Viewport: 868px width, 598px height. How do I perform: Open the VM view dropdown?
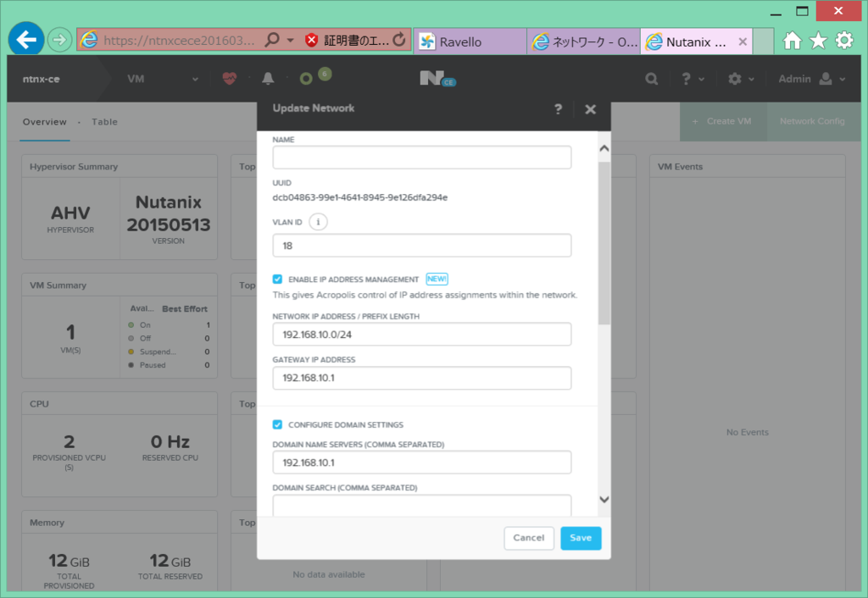[x=162, y=79]
